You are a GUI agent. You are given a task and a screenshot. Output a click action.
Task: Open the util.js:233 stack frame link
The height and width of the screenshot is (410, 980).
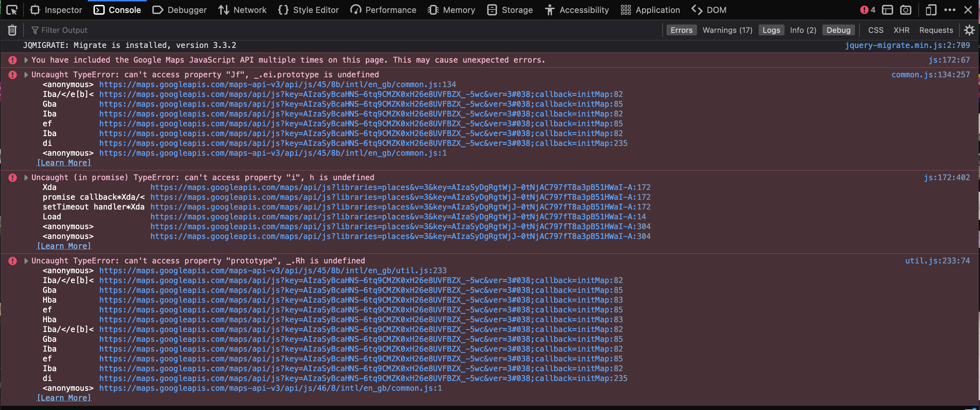tap(273, 270)
